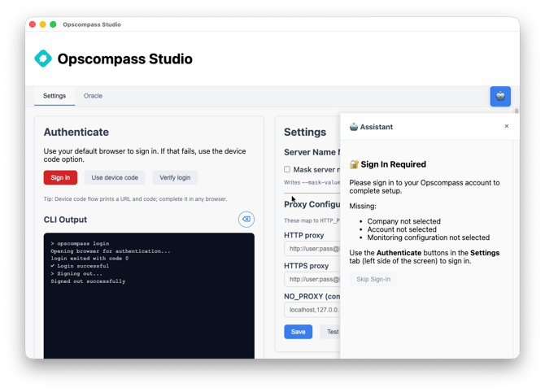Screen dimensions: 545x392
Task: Click the Verify login button
Action: [175, 177]
